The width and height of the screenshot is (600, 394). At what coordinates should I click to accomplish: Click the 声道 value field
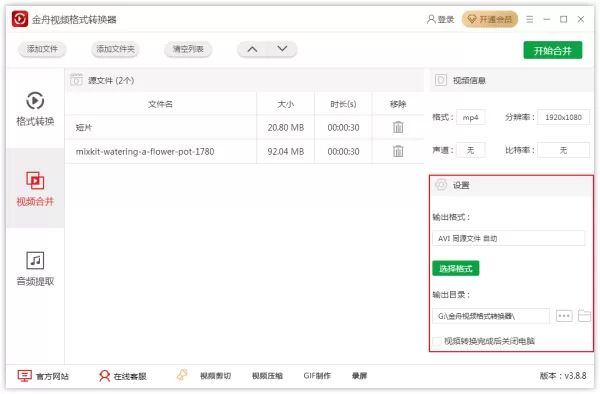470,150
